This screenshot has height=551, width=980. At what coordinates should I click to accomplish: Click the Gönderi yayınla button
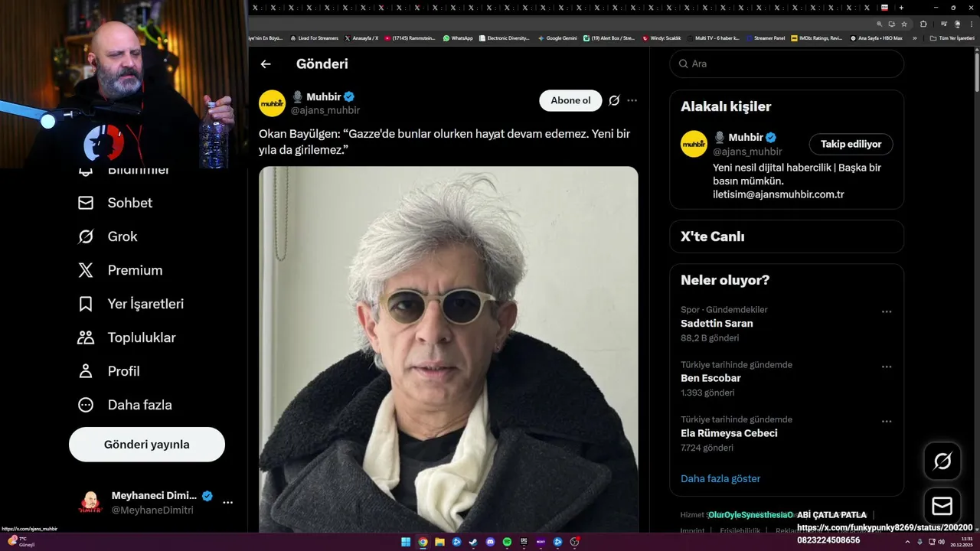[147, 445]
